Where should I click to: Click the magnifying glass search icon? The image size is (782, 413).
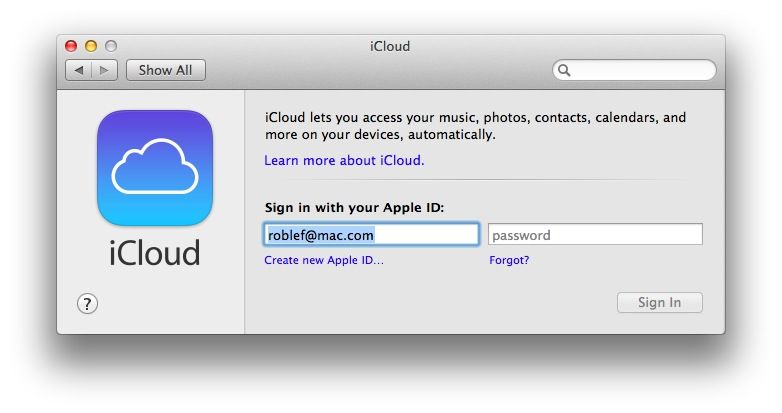pos(564,70)
